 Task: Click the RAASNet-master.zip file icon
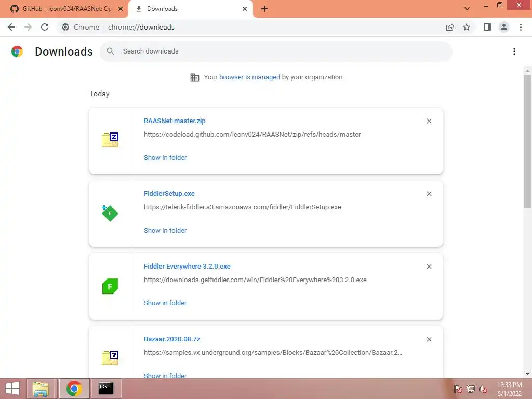click(x=110, y=140)
